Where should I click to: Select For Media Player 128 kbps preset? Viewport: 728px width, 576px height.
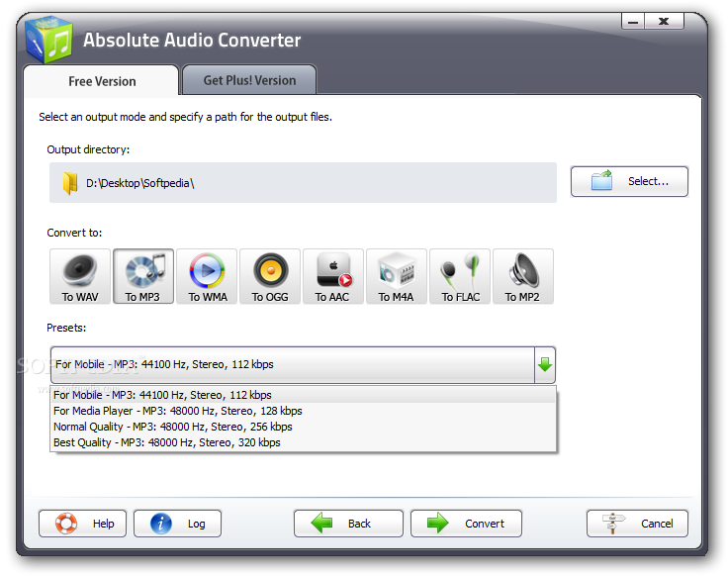pyautogui.click(x=304, y=411)
